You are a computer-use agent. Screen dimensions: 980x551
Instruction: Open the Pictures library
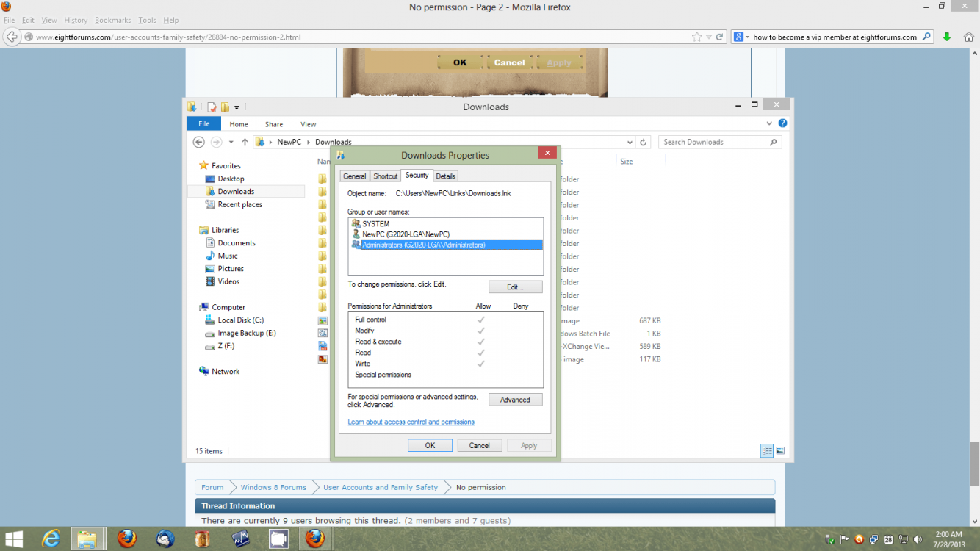point(231,268)
